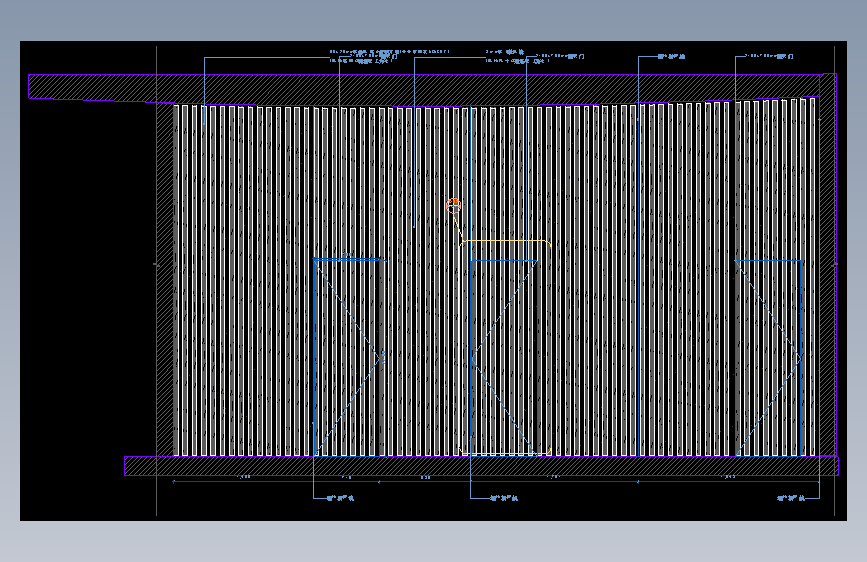The width and height of the screenshot is (867, 562).
Task: Click the bottom-right leader annotation label
Action: (x=791, y=498)
